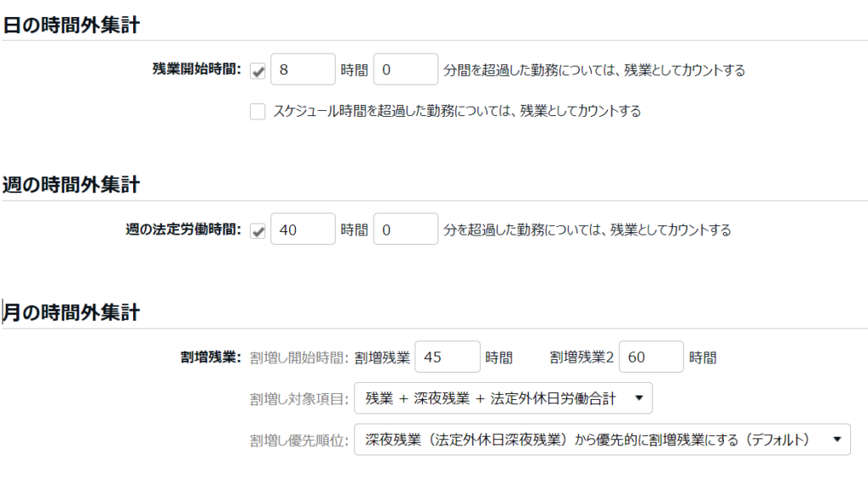The height and width of the screenshot is (493, 868).
Task: Uncheck the 残業開始時間 checkbox
Action: click(258, 70)
